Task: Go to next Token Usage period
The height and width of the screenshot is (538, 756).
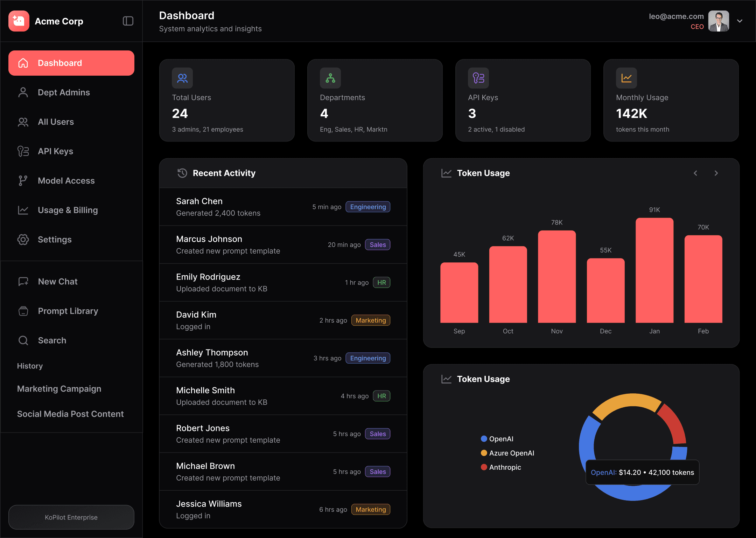Action: (x=716, y=173)
